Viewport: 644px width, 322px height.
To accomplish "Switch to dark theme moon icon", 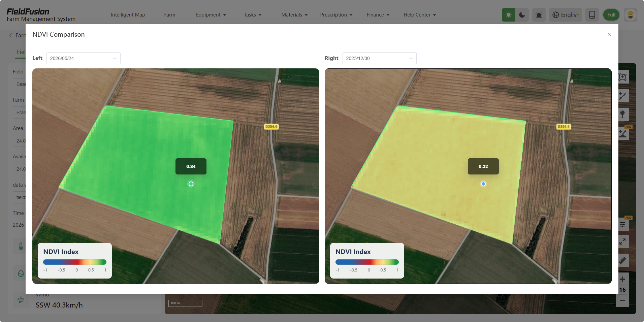I will (522, 15).
